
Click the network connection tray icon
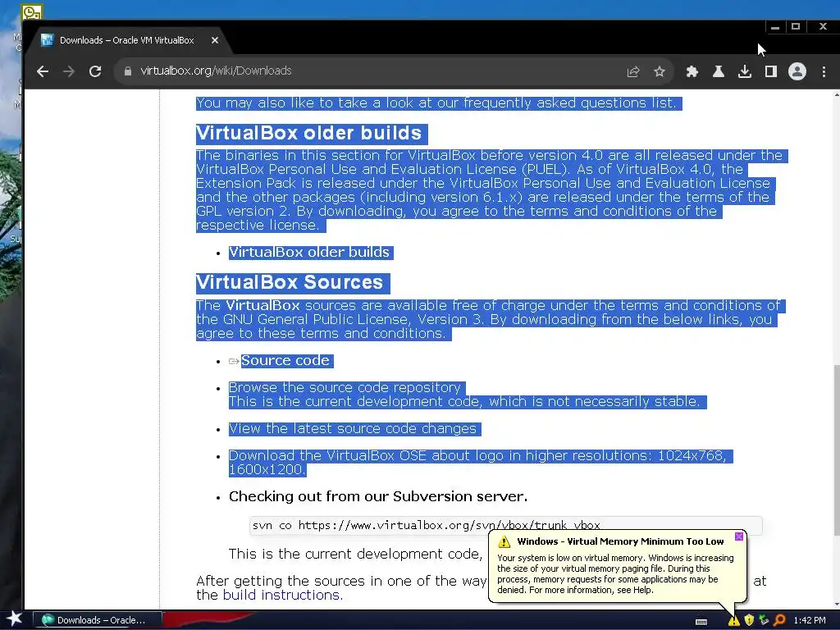[764, 620]
